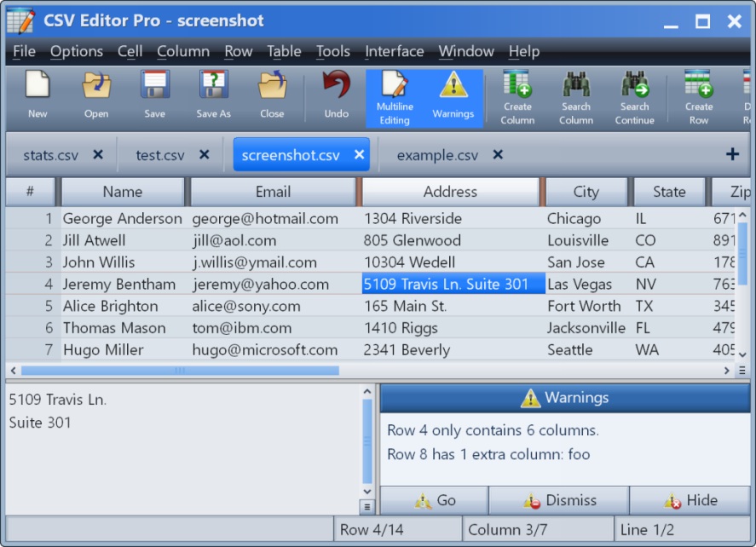
Task: Click the Go button in Warnings
Action: [x=435, y=501]
